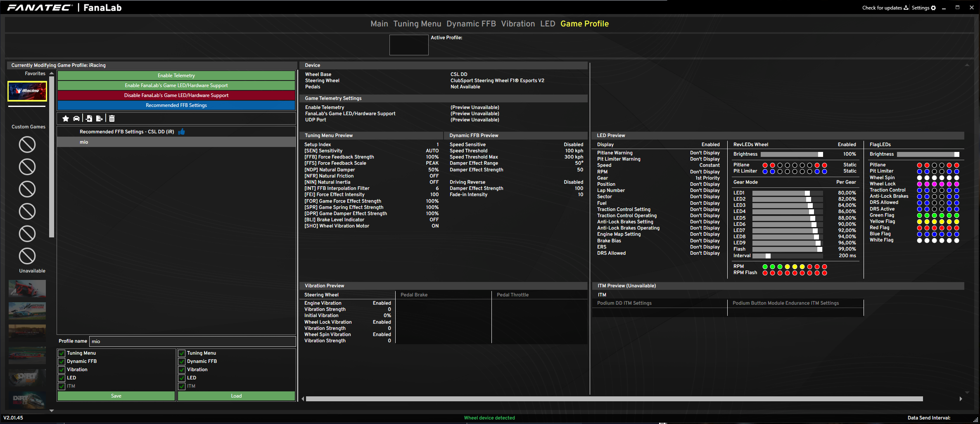The width and height of the screenshot is (980, 424).
Task: Go to the Dynamic FFB tab
Action: point(471,24)
